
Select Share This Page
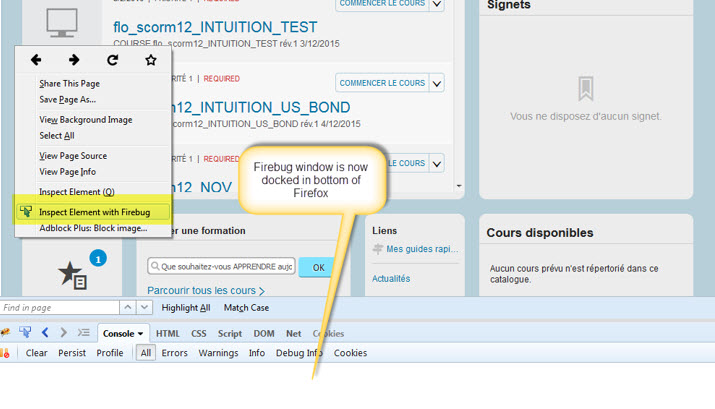pyautogui.click(x=69, y=83)
